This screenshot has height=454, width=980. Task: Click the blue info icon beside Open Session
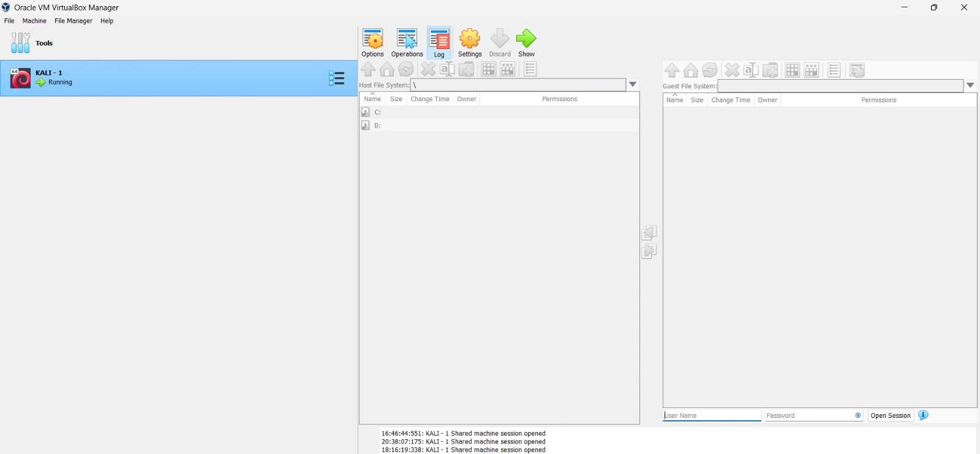(x=924, y=415)
